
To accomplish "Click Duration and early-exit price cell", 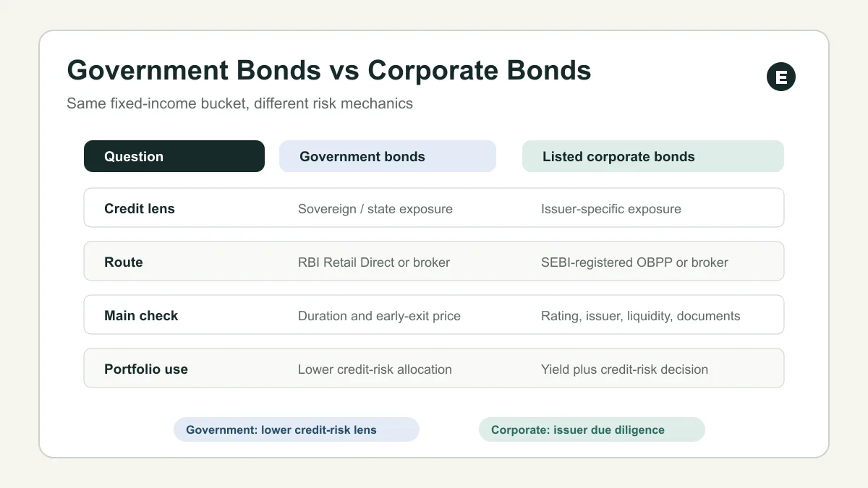I will coord(379,316).
